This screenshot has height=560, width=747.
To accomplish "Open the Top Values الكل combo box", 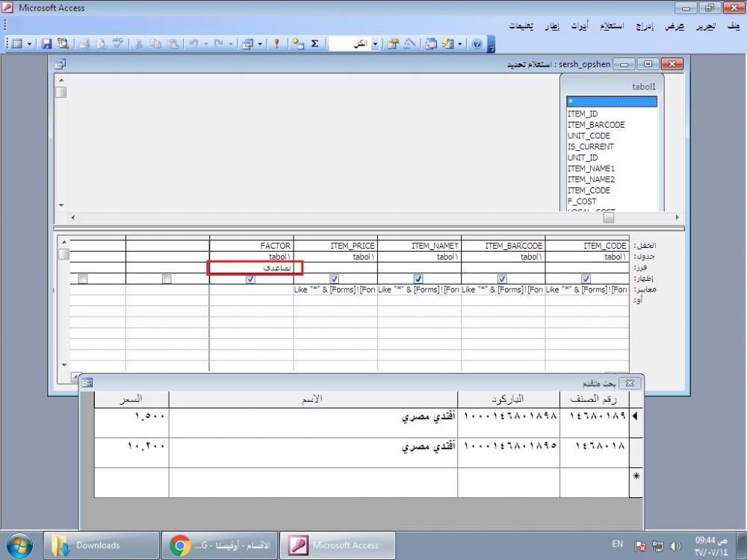I will [x=375, y=44].
